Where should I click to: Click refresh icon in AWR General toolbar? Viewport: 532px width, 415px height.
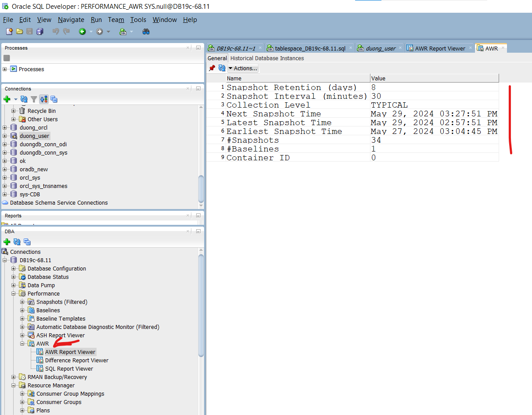tap(222, 68)
